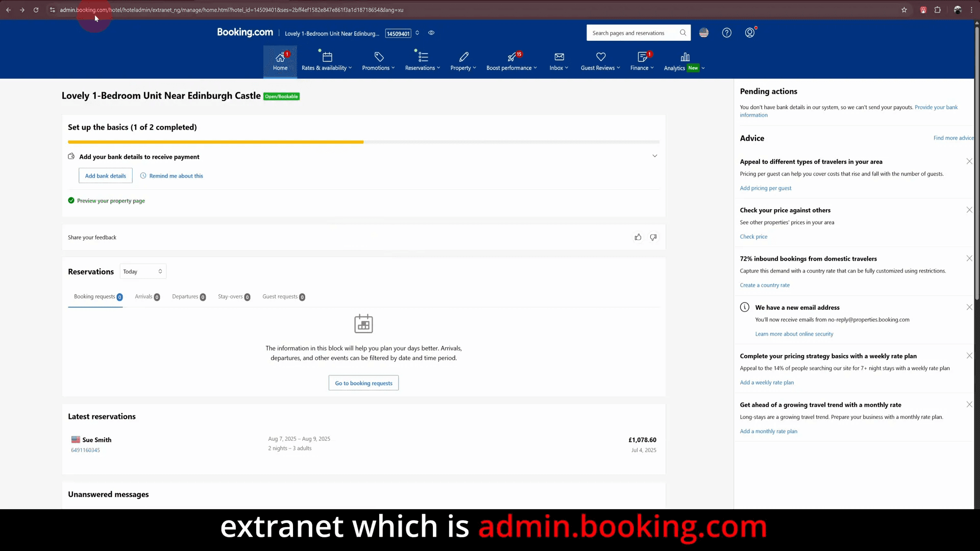Click Add pricing per guest link

pyautogui.click(x=766, y=188)
